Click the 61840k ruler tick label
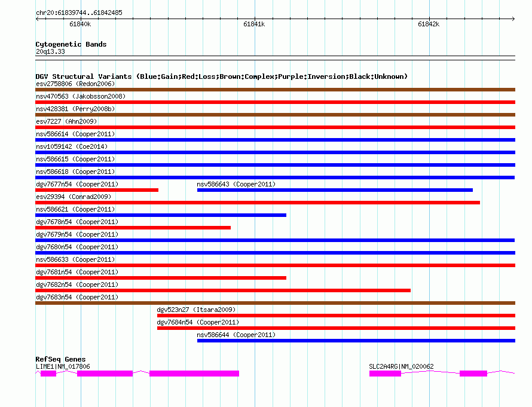532x407 pixels. [80, 24]
